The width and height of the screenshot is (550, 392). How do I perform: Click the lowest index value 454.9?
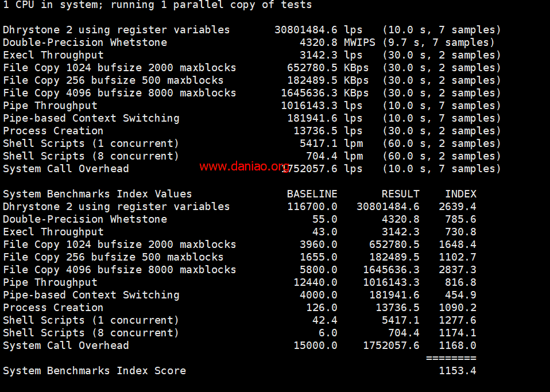(x=461, y=295)
